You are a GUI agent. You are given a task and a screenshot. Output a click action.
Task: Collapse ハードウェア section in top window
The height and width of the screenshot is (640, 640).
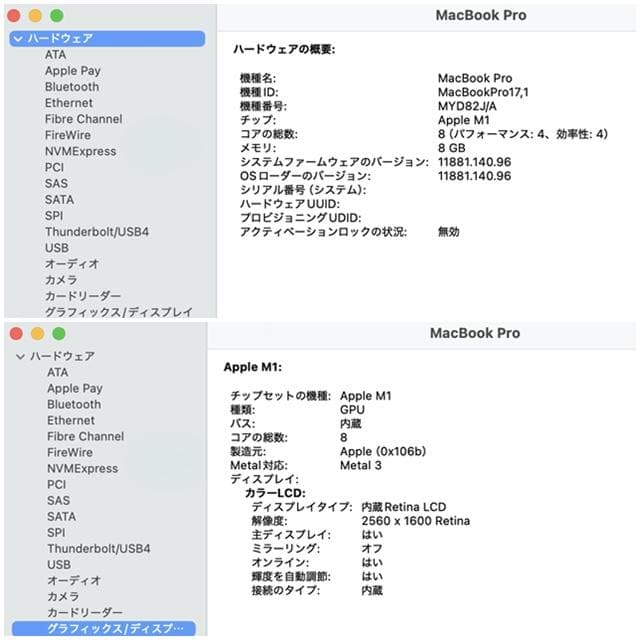[x=18, y=39]
